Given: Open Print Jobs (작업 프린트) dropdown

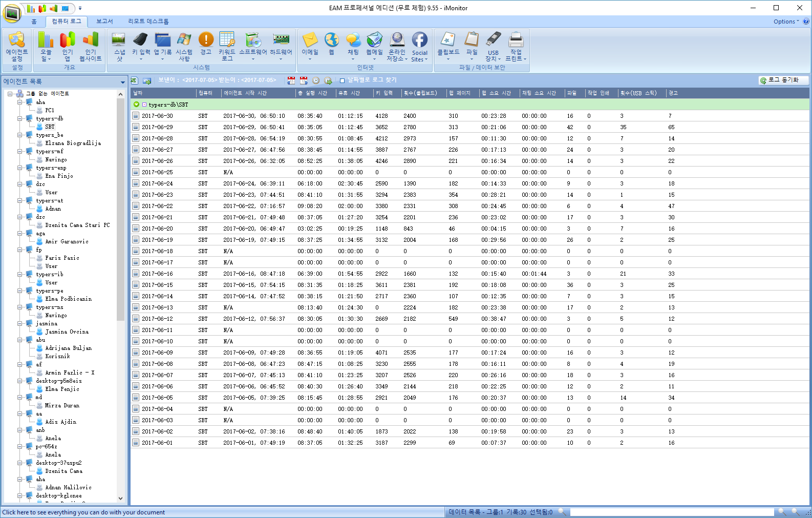Looking at the screenshot, I should click(x=516, y=47).
